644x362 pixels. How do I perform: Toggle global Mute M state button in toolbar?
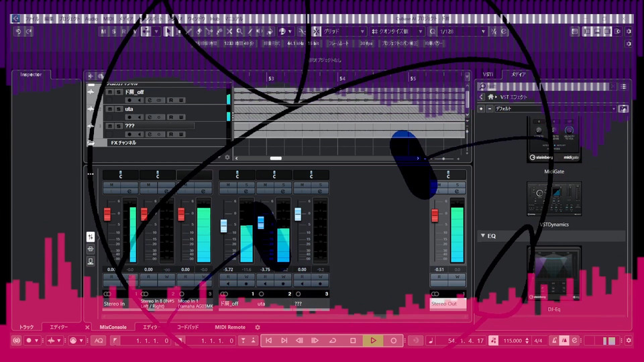point(103,32)
